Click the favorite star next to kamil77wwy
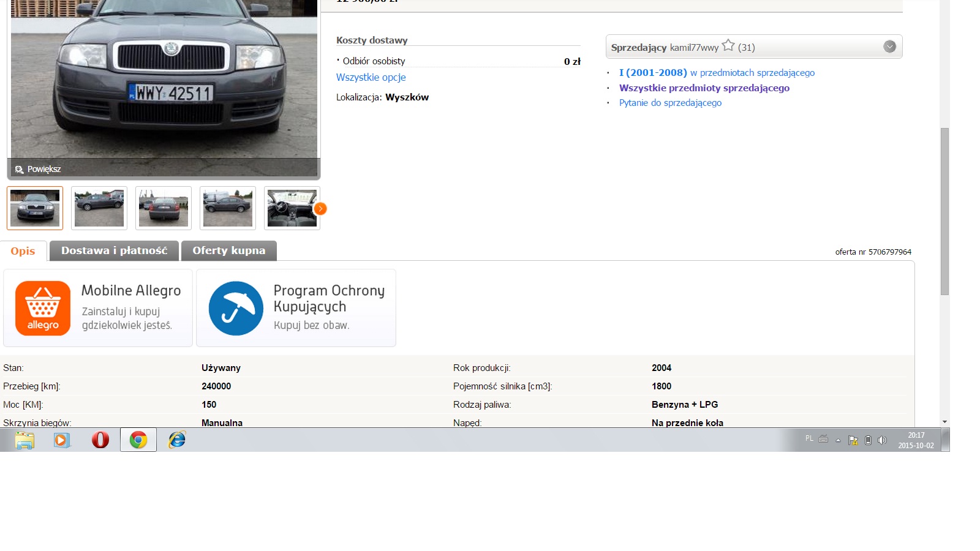This screenshot has width=980, height=551. point(728,46)
